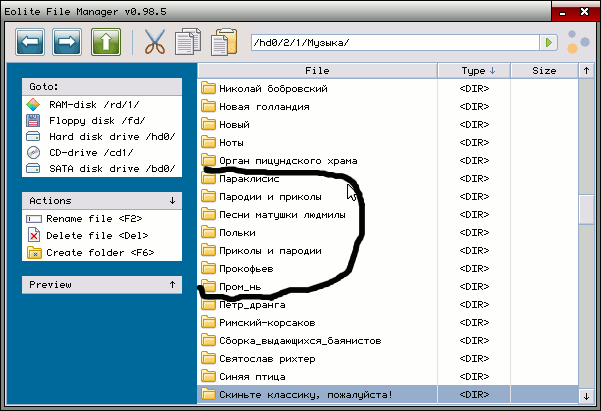Click the Copy files icon
601x411 pixels.
point(187,42)
